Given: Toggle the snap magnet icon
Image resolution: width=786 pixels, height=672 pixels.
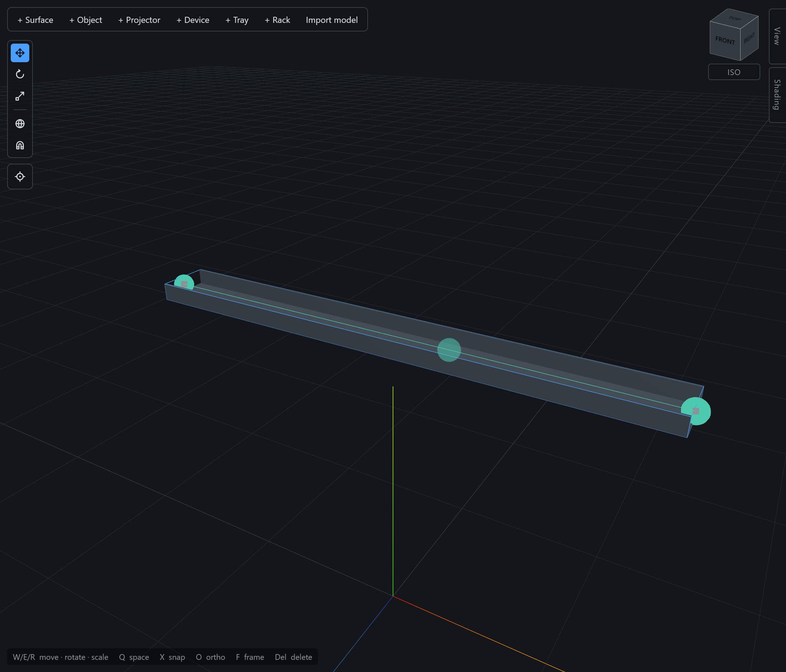Looking at the screenshot, I should [20, 145].
